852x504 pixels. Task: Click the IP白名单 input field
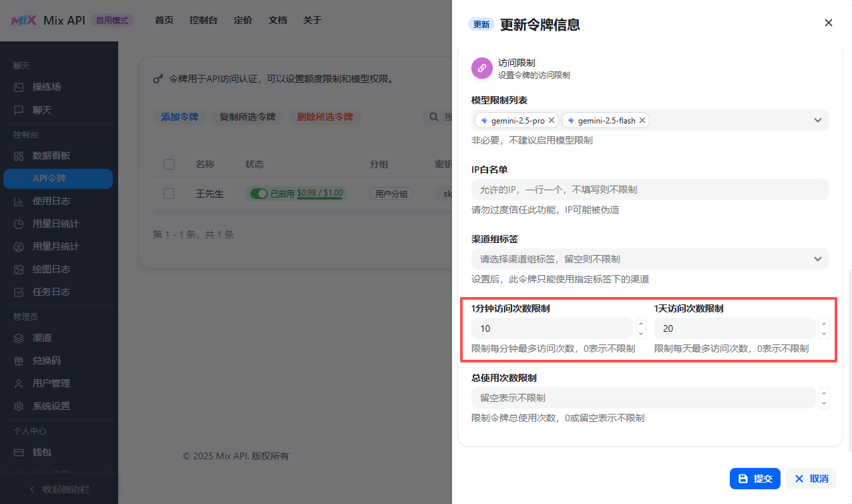(x=649, y=190)
